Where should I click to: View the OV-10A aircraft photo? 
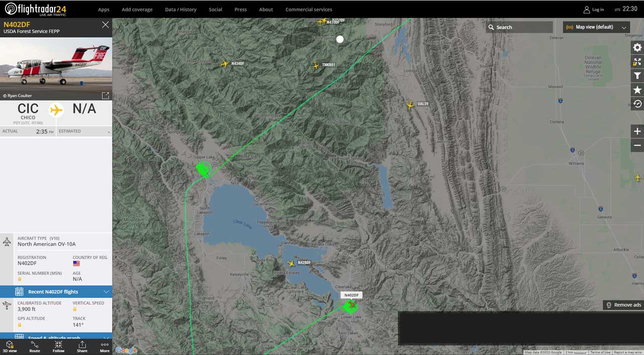click(x=56, y=68)
